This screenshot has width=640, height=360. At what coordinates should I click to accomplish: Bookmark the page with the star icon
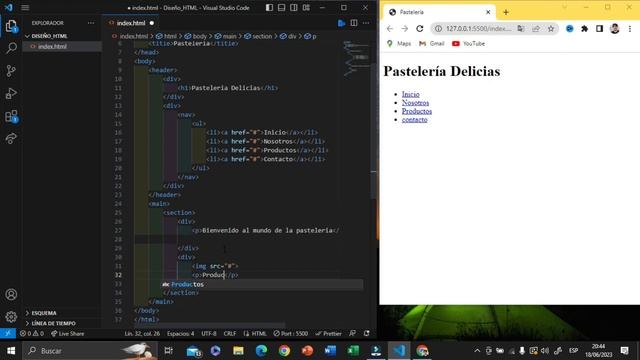tap(551, 29)
